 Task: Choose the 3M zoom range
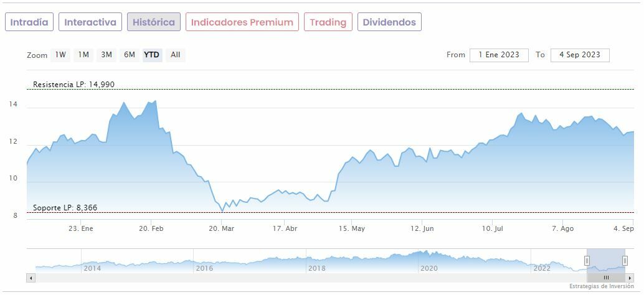click(x=107, y=55)
